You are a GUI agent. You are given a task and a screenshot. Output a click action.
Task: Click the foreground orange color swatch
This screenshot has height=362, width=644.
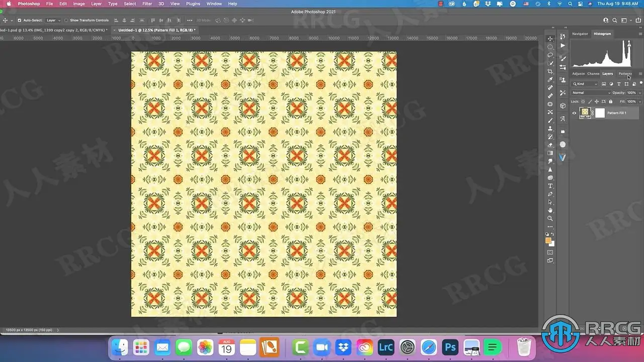(548, 240)
